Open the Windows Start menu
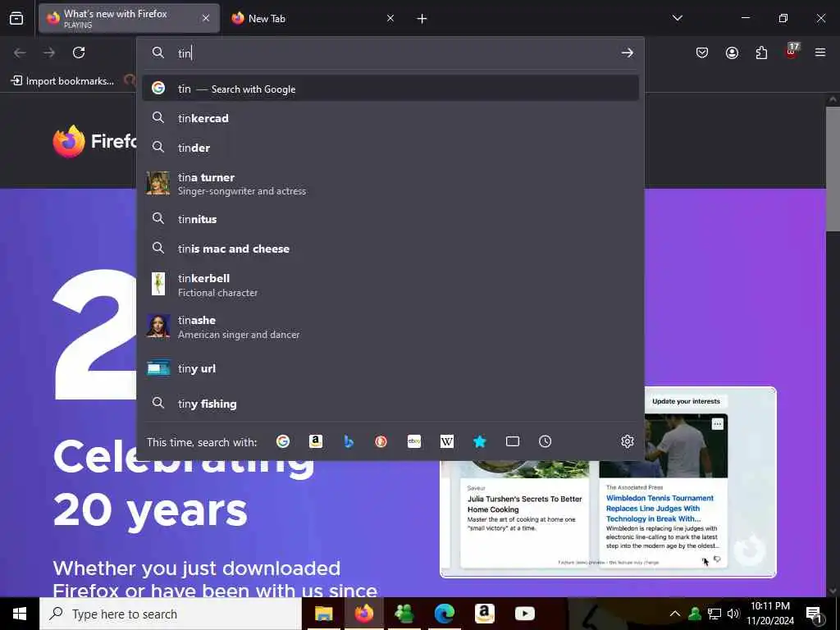The width and height of the screenshot is (840, 630). pyautogui.click(x=20, y=614)
